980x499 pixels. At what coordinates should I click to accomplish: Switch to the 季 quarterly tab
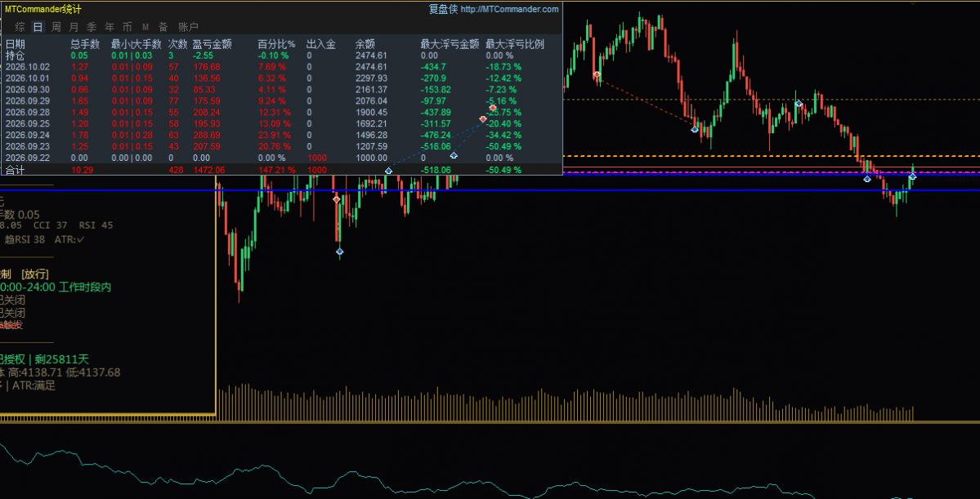click(92, 27)
